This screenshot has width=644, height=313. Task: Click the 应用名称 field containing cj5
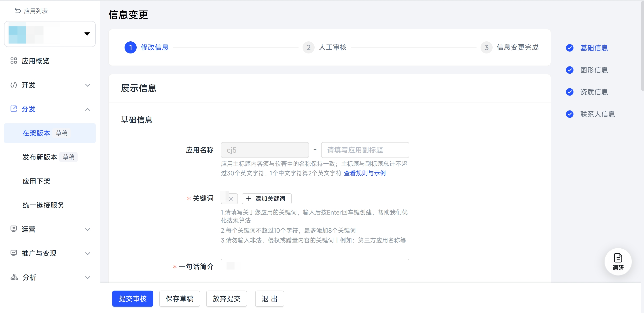pos(265,150)
